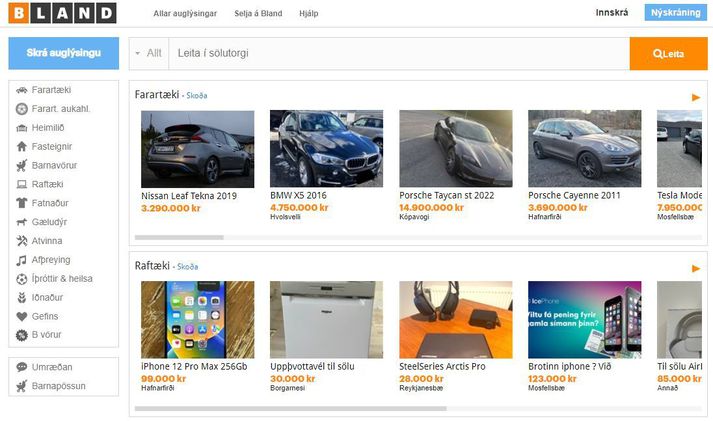The image size is (713, 421).
Task: Open Selja á Bland menu item
Action: [258, 14]
